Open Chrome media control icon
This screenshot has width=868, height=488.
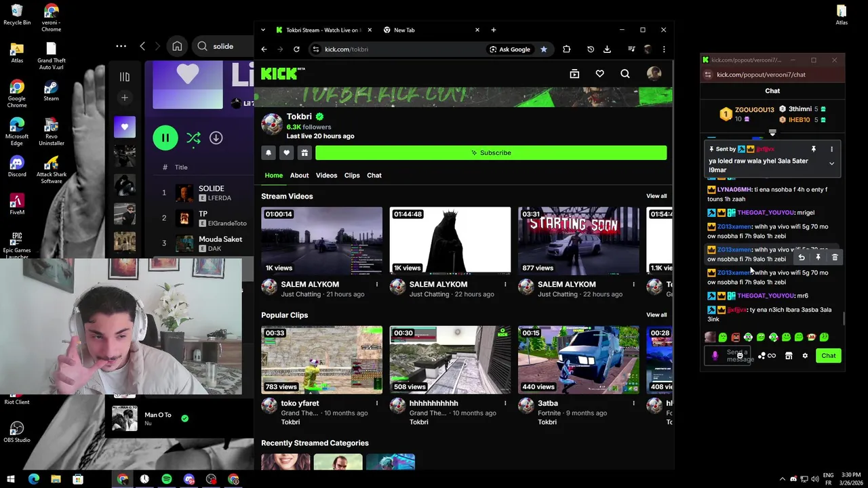631,49
